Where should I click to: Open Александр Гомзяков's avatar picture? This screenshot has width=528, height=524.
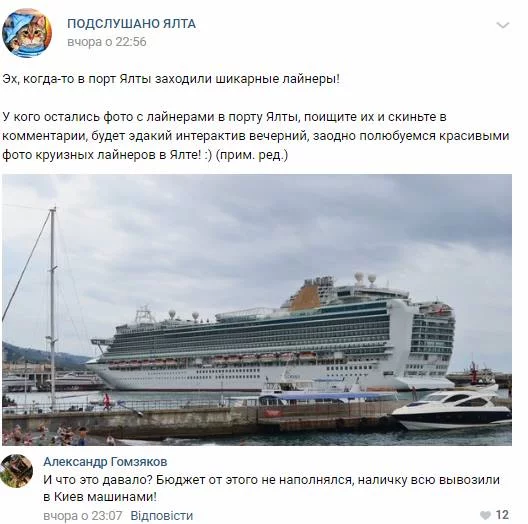tap(16, 471)
